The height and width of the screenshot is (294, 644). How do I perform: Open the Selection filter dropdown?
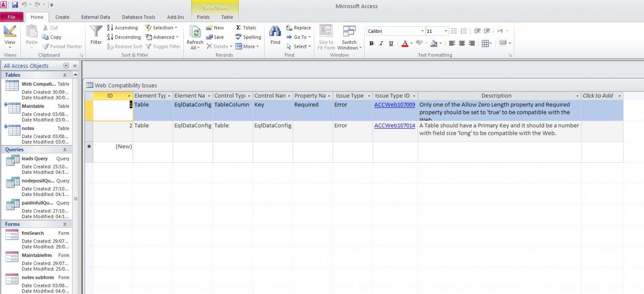tap(162, 27)
